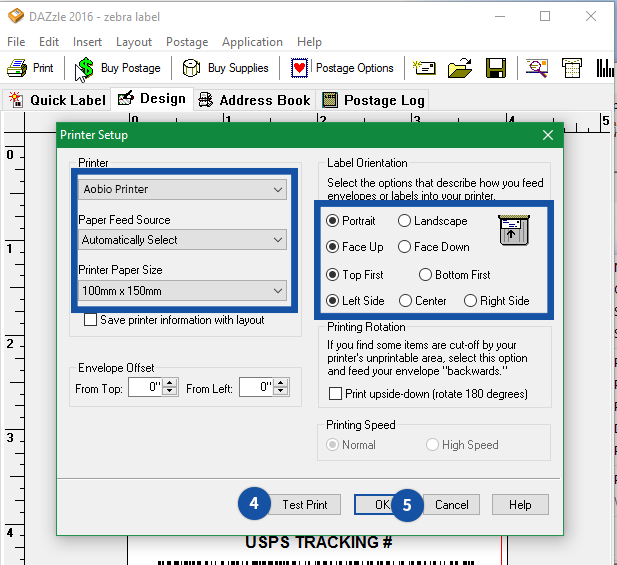The width and height of the screenshot is (617, 565).
Task: Click the From Left offset input field
Action: click(x=256, y=387)
